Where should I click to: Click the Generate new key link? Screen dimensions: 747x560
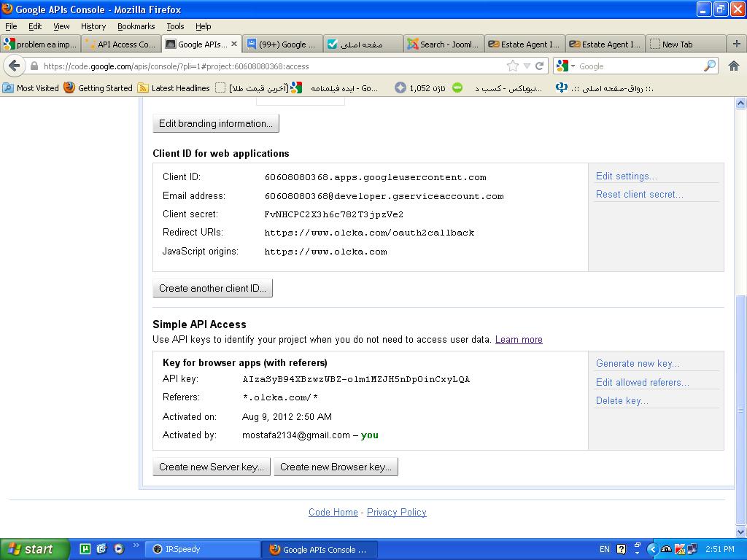(638, 363)
